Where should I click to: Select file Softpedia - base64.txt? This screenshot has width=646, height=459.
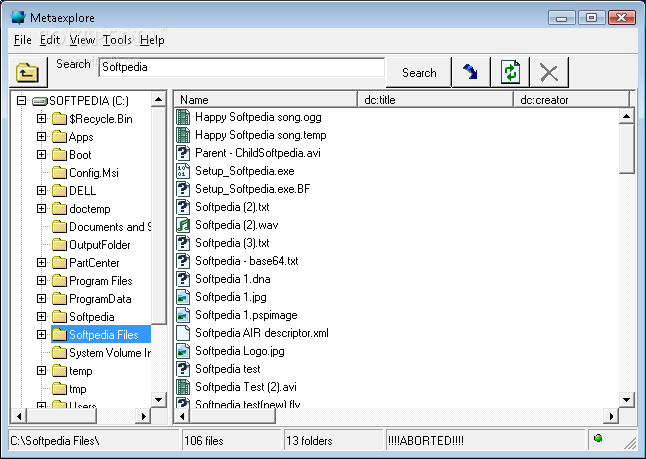pos(246,261)
